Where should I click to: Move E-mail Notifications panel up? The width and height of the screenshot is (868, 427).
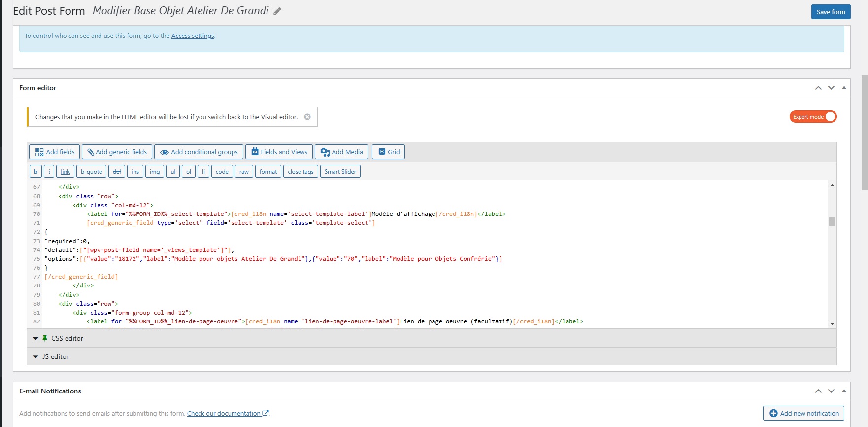click(818, 391)
